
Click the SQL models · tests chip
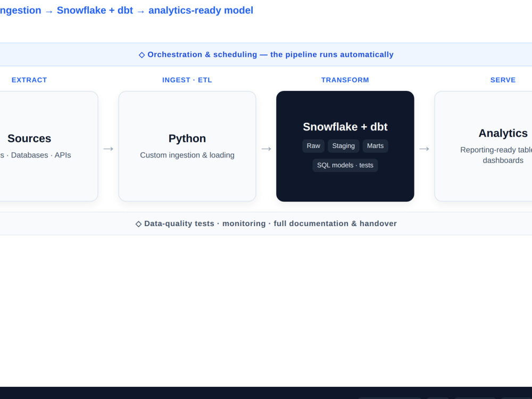[x=345, y=165]
